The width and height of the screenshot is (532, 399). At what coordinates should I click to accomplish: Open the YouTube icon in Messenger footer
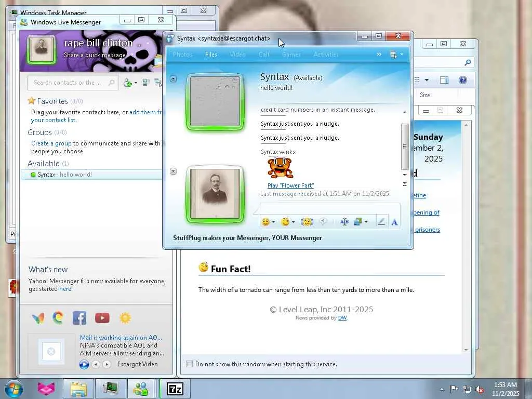[x=102, y=318]
